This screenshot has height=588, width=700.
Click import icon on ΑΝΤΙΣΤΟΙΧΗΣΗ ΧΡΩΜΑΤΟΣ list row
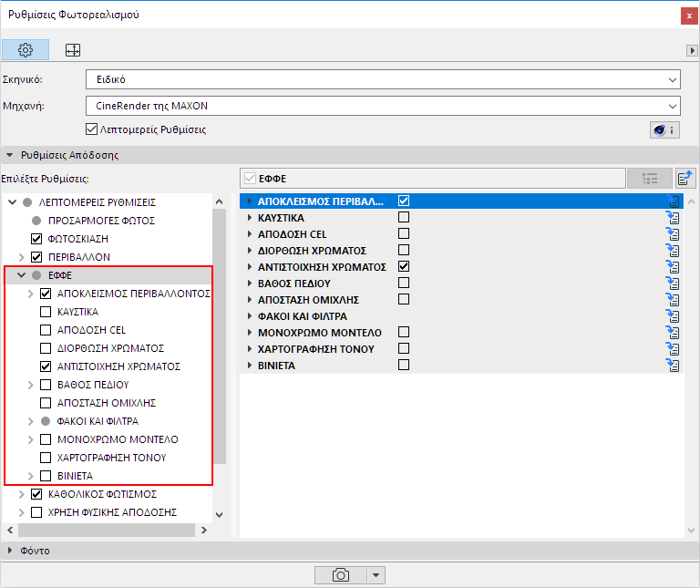pyautogui.click(x=673, y=266)
